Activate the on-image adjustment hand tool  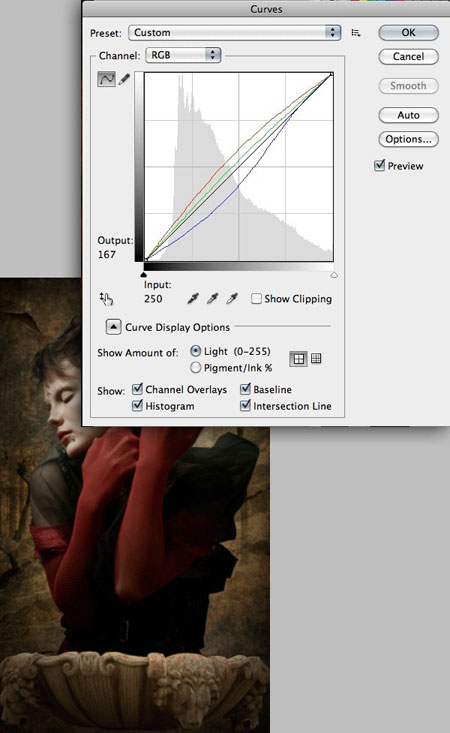pyautogui.click(x=107, y=299)
